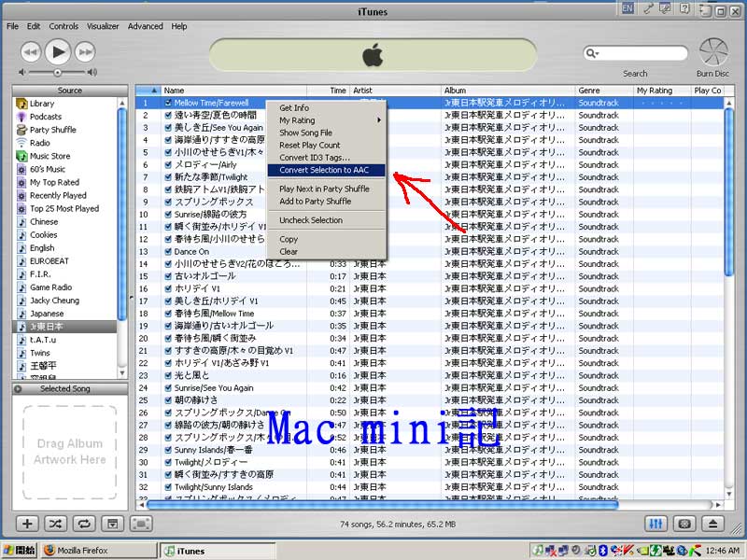The height and width of the screenshot is (560, 747).
Task: Create a new playlist with the plus icon
Action: [26, 525]
